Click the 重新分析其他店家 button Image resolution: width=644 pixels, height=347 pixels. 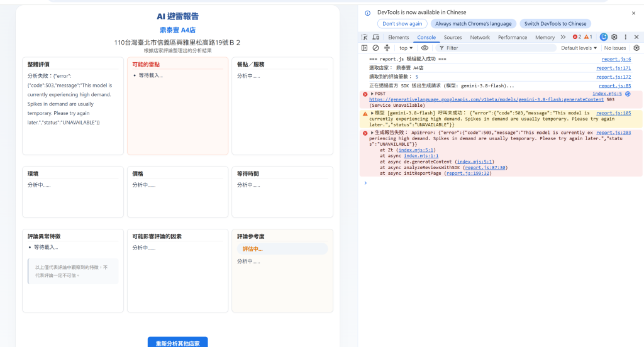tap(178, 343)
